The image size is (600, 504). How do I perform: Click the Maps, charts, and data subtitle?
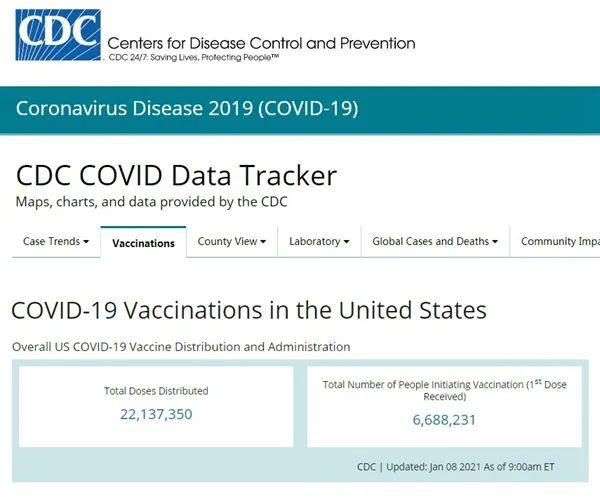point(151,201)
